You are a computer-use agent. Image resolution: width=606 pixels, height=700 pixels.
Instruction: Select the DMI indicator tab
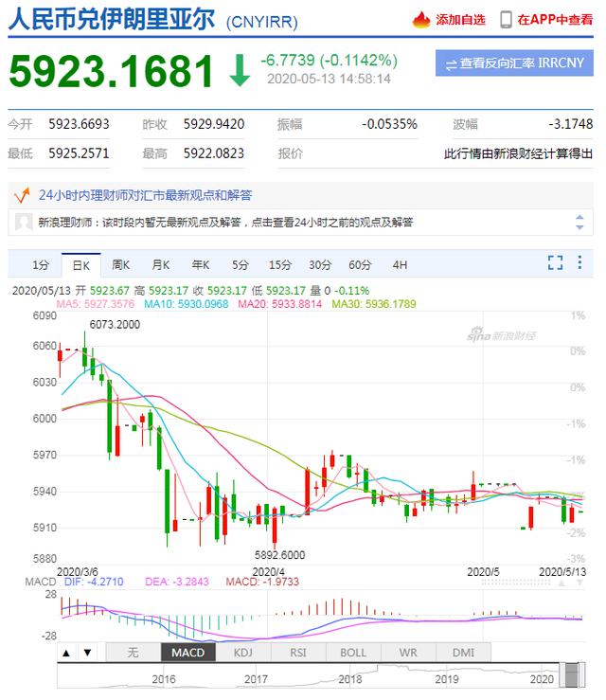(463, 653)
